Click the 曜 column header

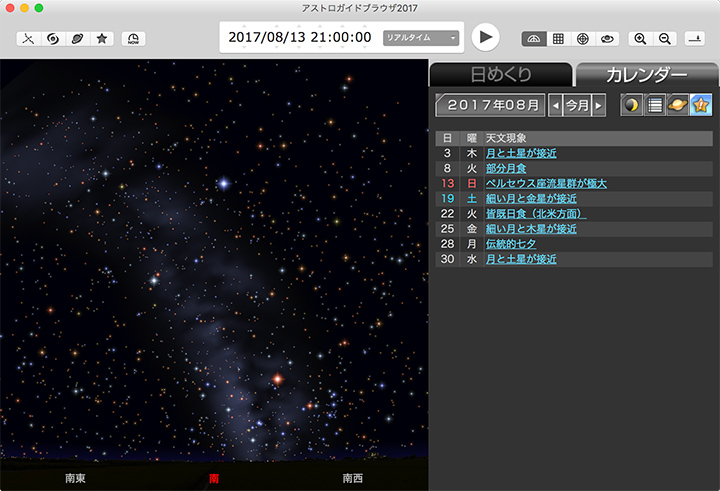click(x=472, y=138)
